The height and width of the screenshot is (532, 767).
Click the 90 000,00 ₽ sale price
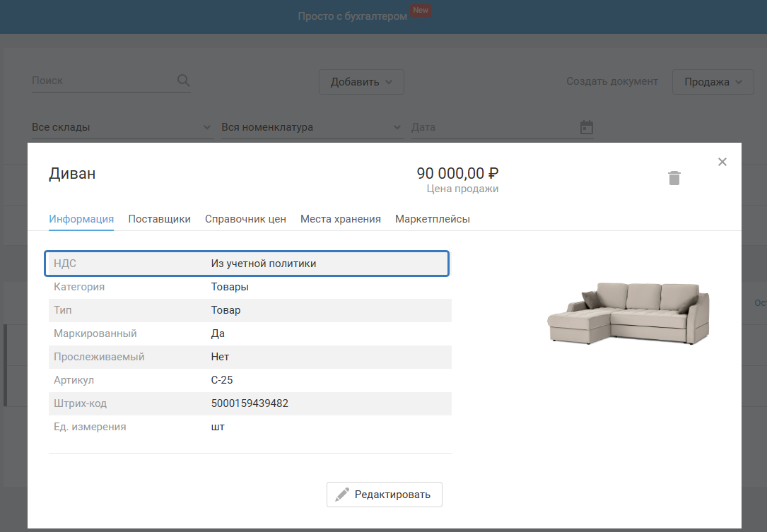[x=457, y=173]
